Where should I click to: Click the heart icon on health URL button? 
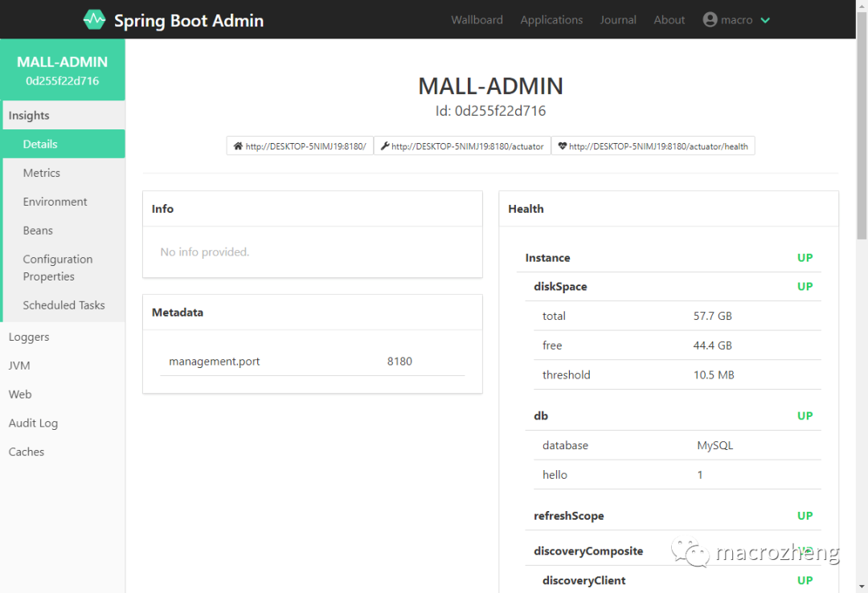(563, 146)
